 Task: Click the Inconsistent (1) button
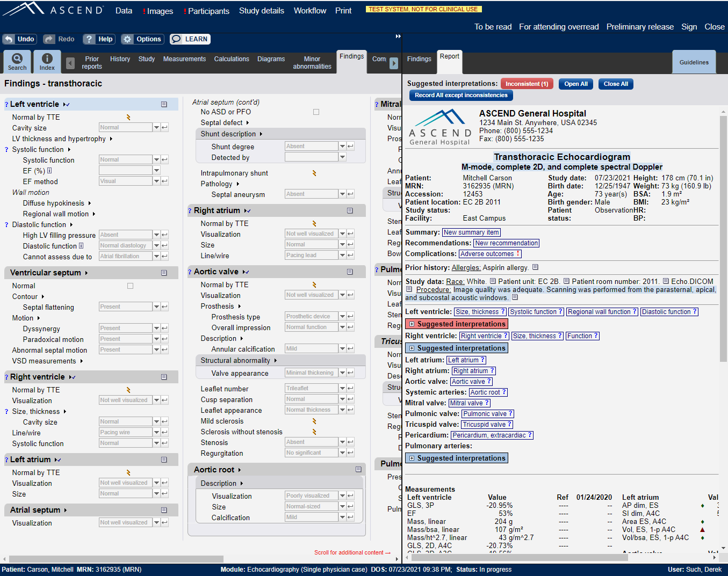(x=527, y=84)
